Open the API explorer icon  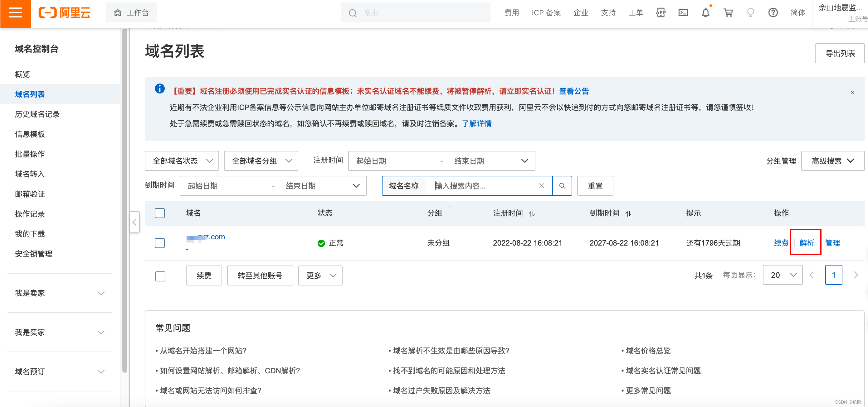(661, 13)
